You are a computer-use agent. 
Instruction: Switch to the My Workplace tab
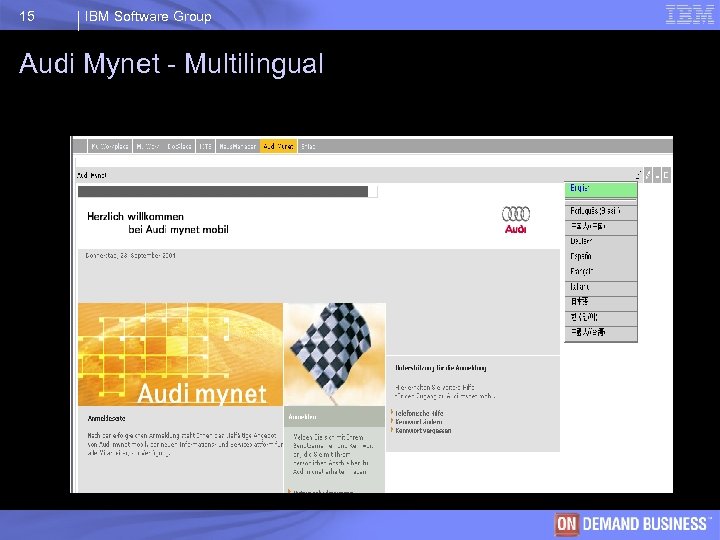coord(110,146)
